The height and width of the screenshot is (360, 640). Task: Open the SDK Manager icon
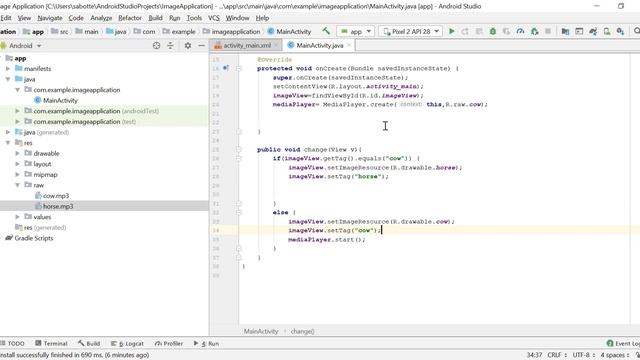620,31
